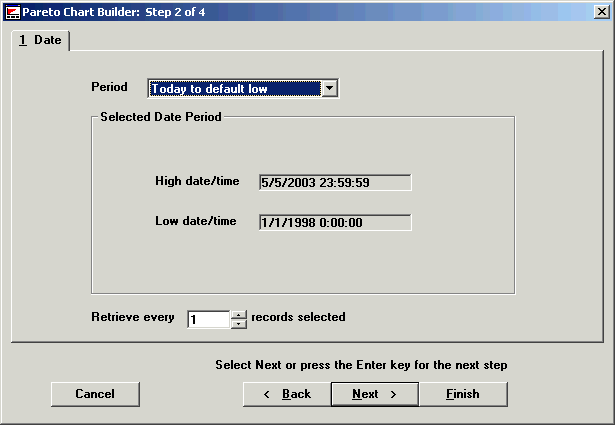Viewport: 615px width, 425px height.
Task: Click the Period label
Action: [x=110, y=87]
